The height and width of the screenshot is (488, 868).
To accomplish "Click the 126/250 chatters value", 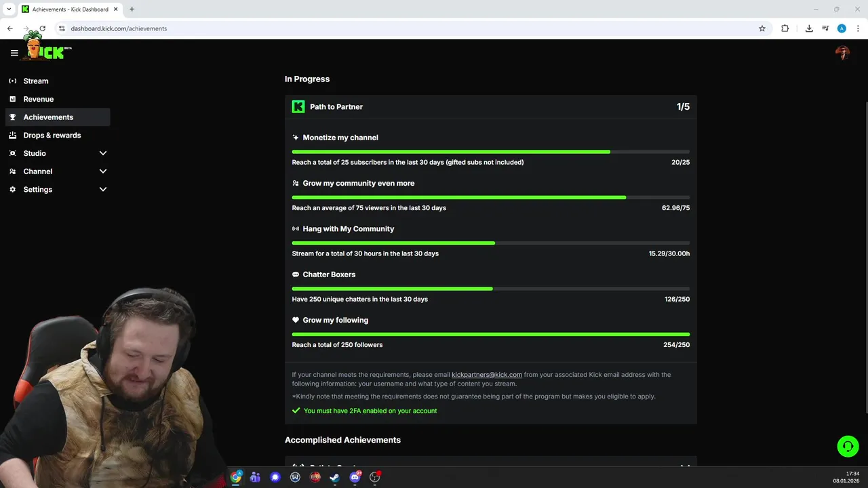I will click(677, 299).
